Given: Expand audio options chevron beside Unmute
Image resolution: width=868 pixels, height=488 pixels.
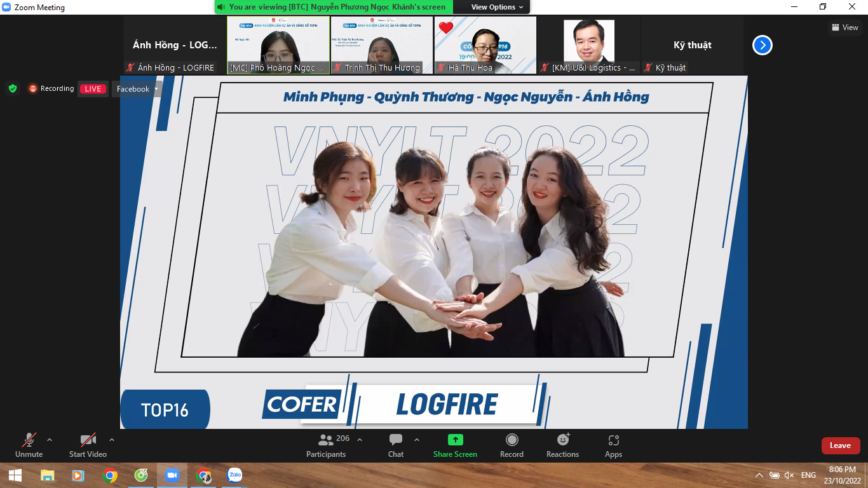Looking at the screenshot, I should 50,440.
